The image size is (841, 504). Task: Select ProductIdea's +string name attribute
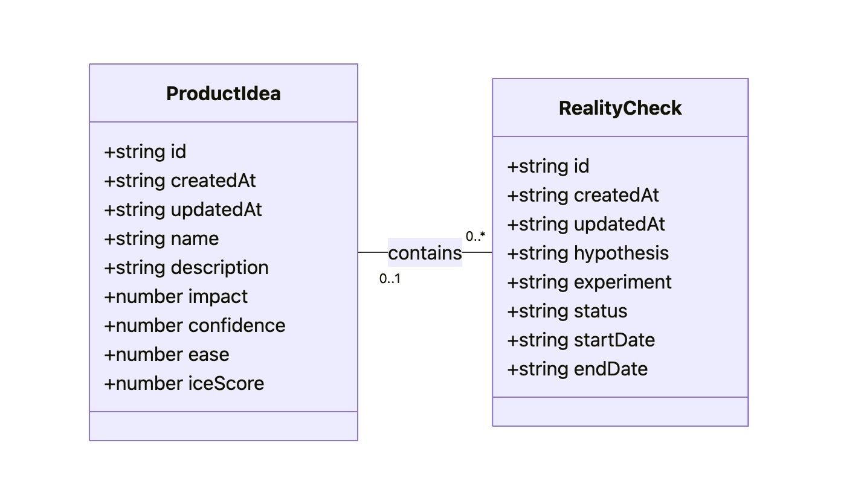tap(161, 239)
